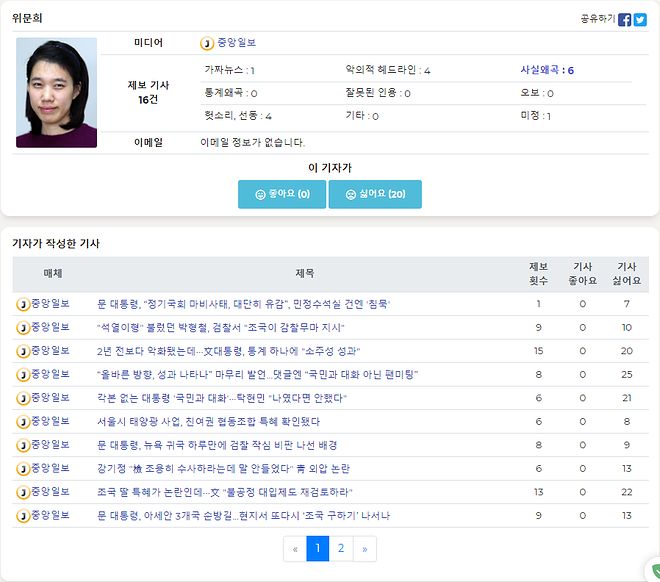Select the 사실왜곡 : 6 category link
The width and height of the screenshot is (660, 582).
pyautogui.click(x=547, y=70)
